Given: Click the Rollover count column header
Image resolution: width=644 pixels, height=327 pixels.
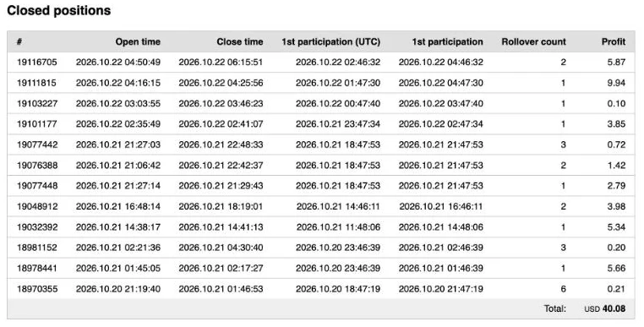Looking at the screenshot, I should (x=533, y=42).
